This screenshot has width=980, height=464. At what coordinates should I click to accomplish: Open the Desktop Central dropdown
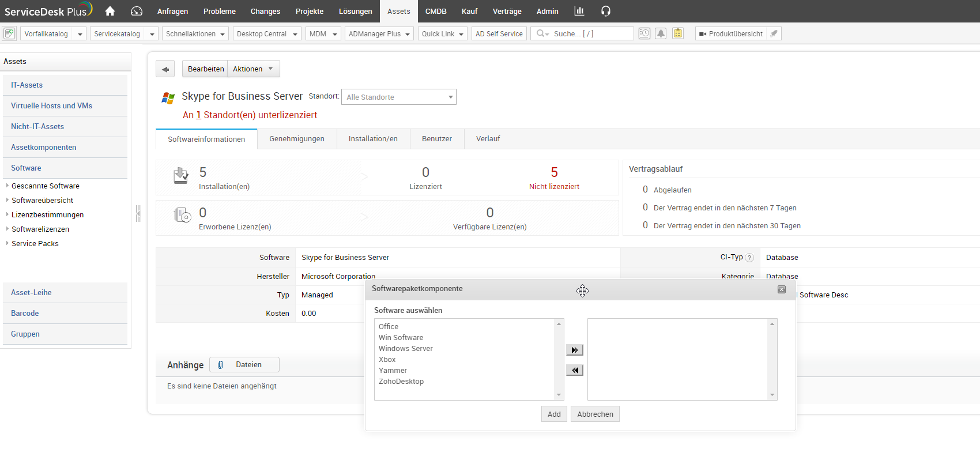coord(267,33)
